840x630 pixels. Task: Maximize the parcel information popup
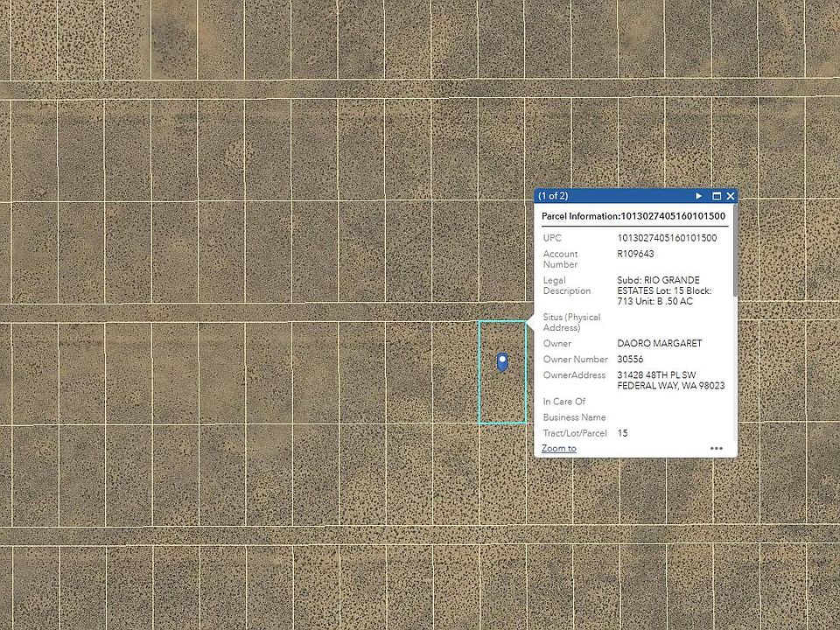717,196
